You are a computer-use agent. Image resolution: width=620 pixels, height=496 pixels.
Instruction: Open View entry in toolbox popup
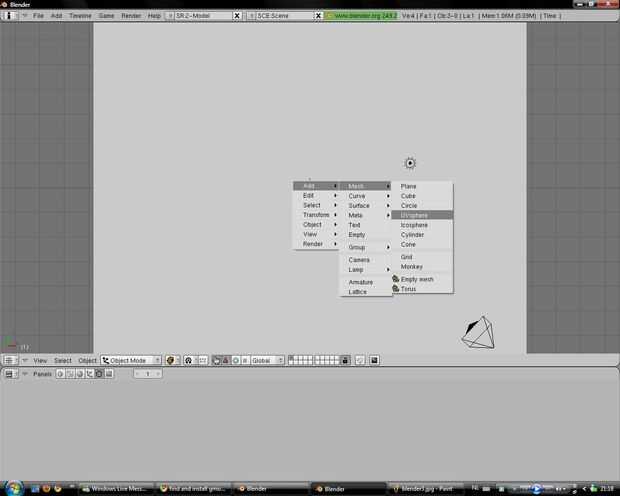tap(316, 234)
